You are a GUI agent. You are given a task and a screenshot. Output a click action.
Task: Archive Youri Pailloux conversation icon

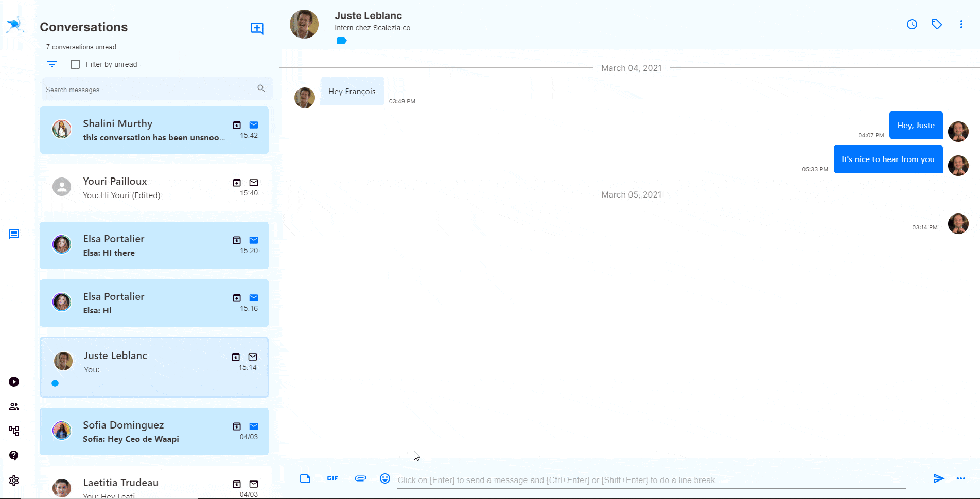click(237, 183)
